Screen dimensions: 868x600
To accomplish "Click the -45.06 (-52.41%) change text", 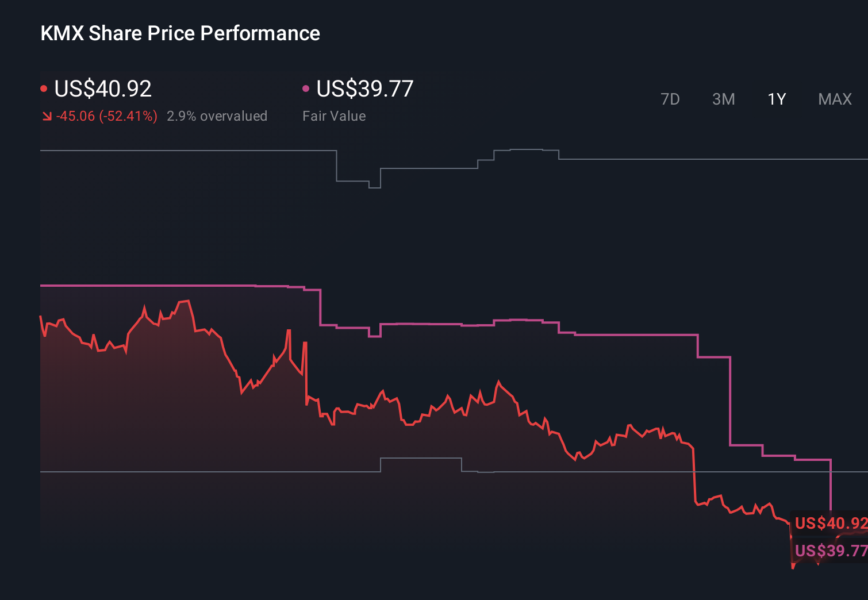I will (x=107, y=116).
